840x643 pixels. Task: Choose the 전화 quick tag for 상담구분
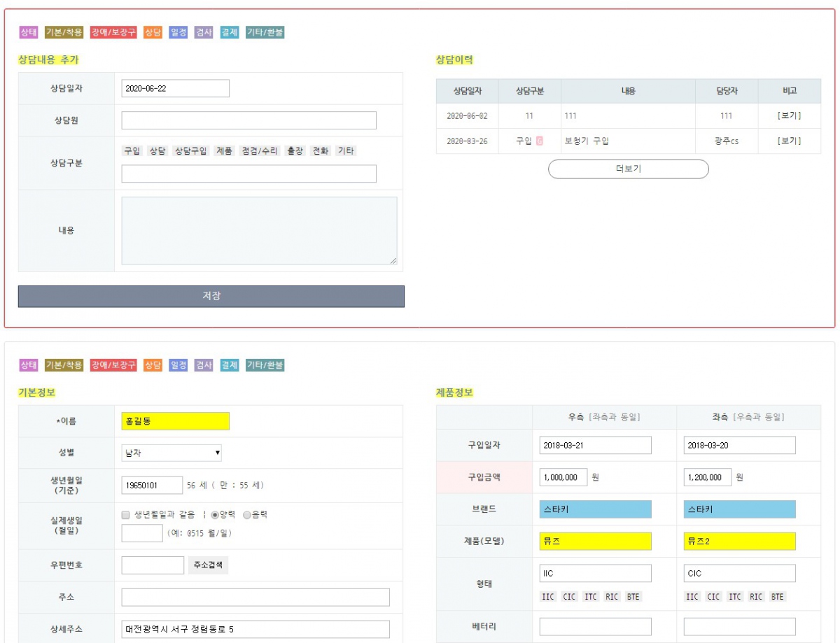(320, 151)
